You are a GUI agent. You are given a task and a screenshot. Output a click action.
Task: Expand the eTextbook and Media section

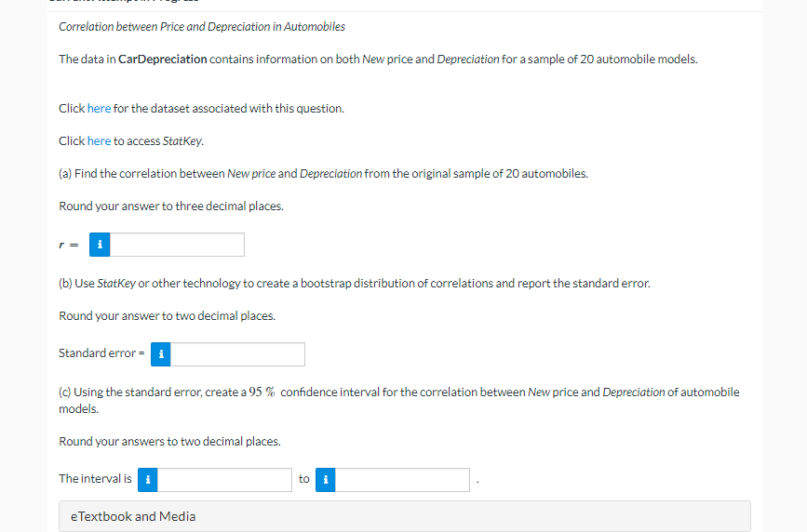pyautogui.click(x=405, y=516)
